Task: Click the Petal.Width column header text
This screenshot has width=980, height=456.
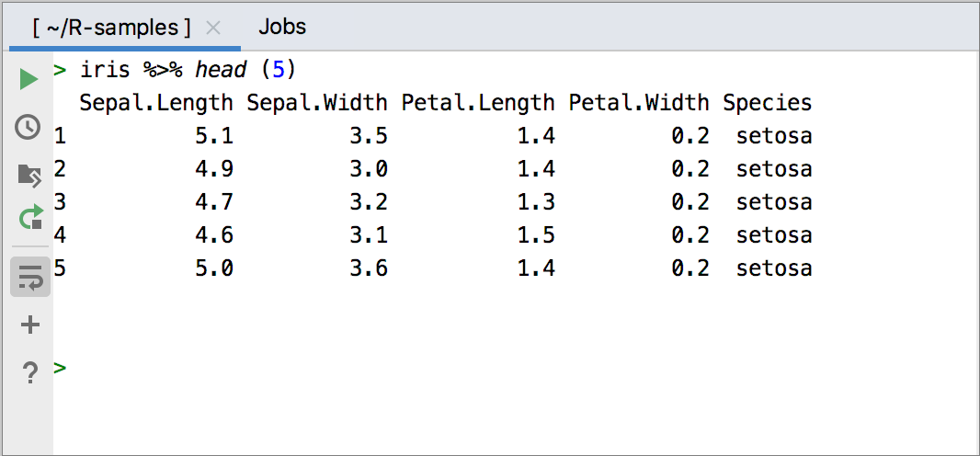Action: pyautogui.click(x=639, y=102)
